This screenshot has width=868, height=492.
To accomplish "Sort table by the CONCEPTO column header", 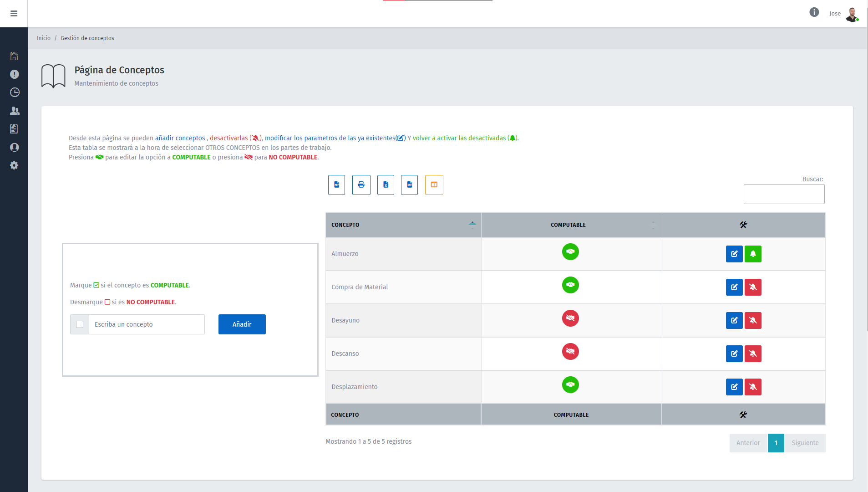I will point(403,225).
